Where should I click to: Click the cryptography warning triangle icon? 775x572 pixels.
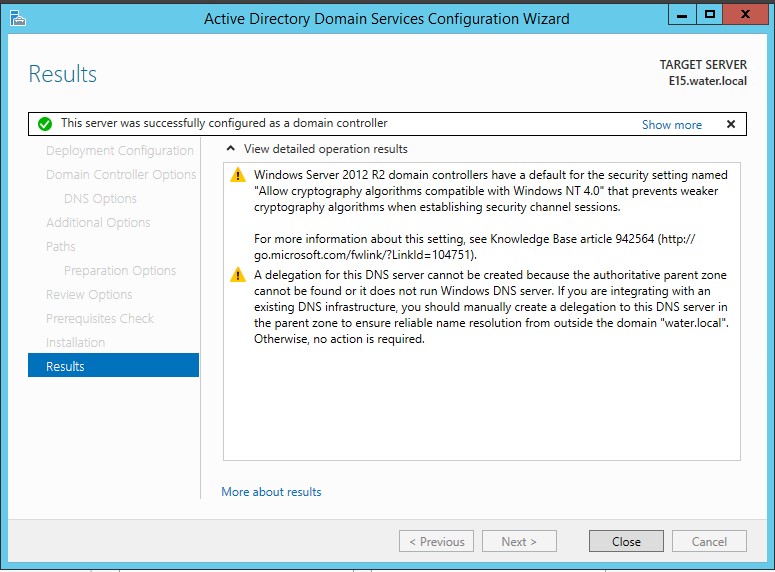tap(238, 175)
